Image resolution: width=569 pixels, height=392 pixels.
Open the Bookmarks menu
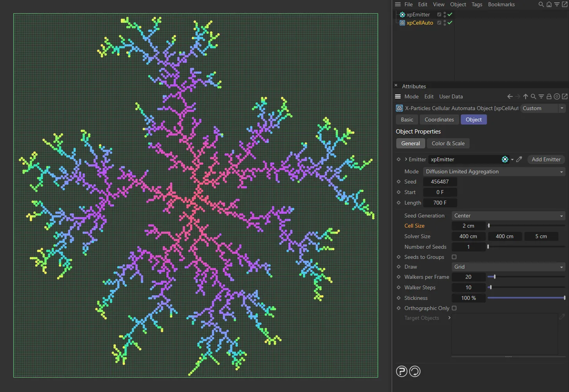point(501,4)
